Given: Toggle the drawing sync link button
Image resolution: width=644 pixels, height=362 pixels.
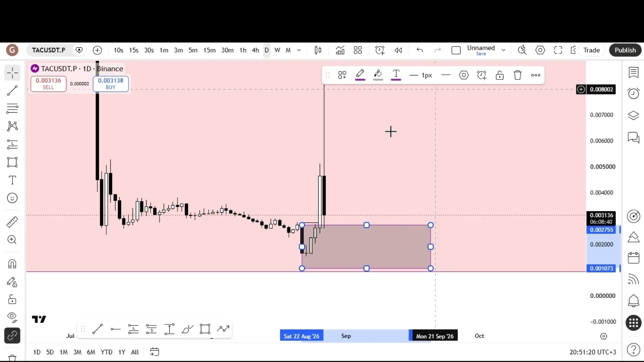Looking at the screenshot, I should click(x=12, y=336).
